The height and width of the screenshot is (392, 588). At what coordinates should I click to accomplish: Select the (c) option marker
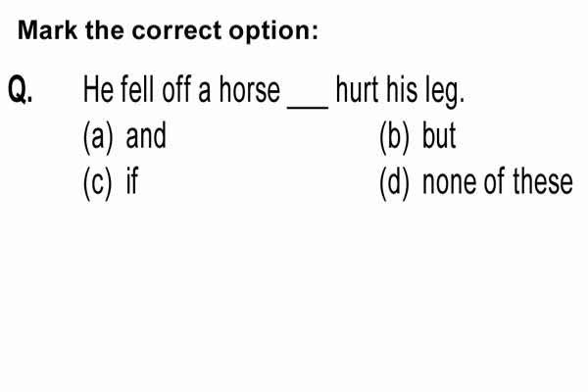point(97,184)
